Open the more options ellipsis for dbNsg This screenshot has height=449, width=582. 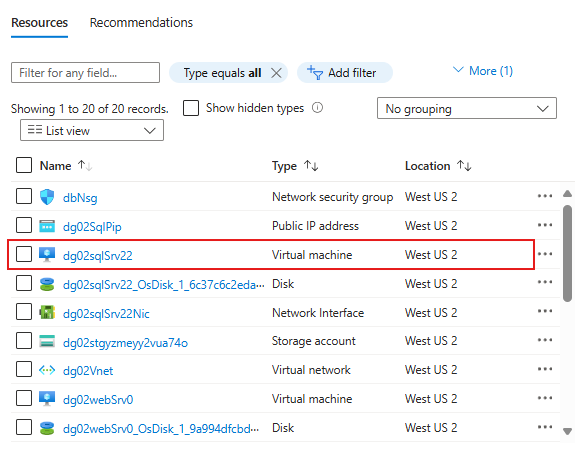pyautogui.click(x=545, y=196)
